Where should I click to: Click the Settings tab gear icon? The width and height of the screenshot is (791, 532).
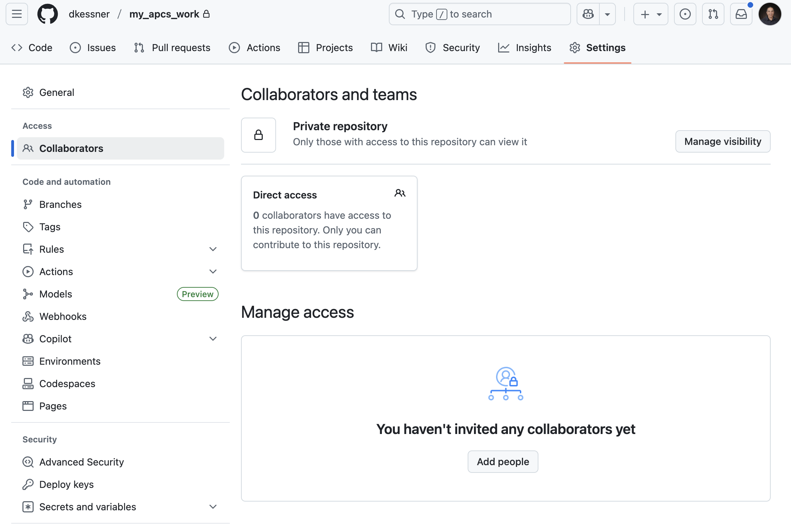click(x=575, y=48)
